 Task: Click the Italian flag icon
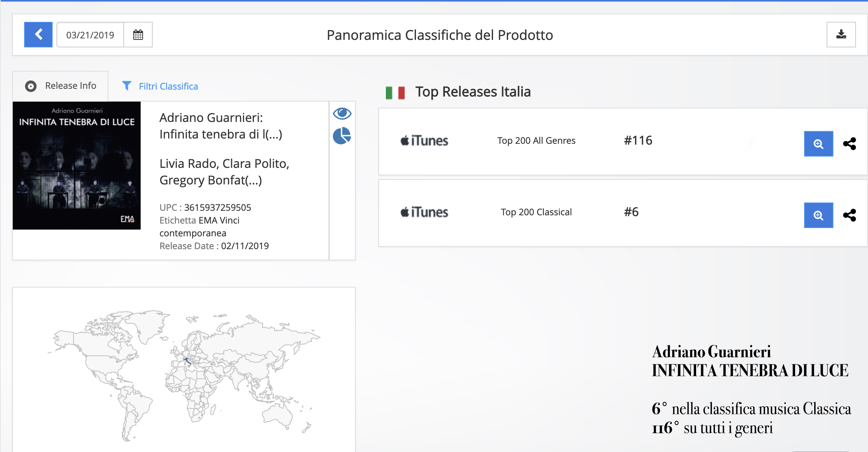tap(395, 93)
